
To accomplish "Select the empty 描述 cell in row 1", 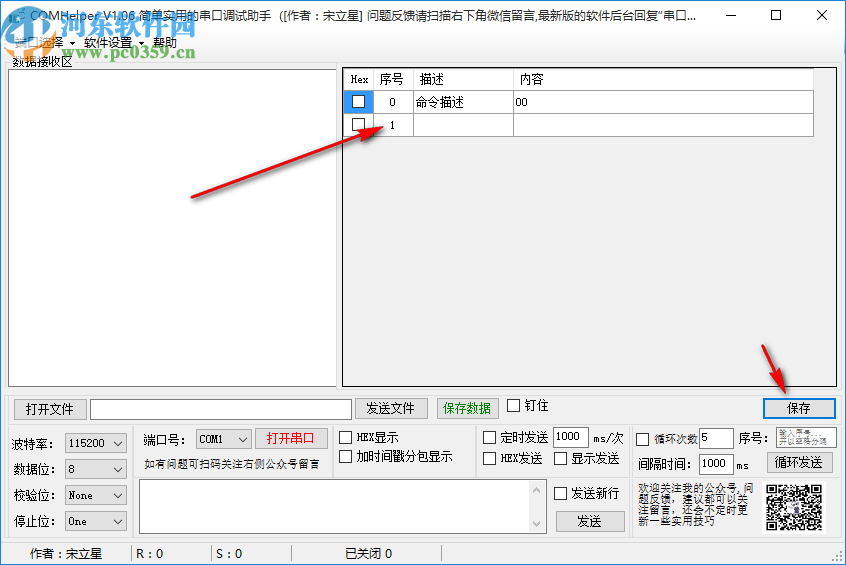I will click(x=463, y=125).
